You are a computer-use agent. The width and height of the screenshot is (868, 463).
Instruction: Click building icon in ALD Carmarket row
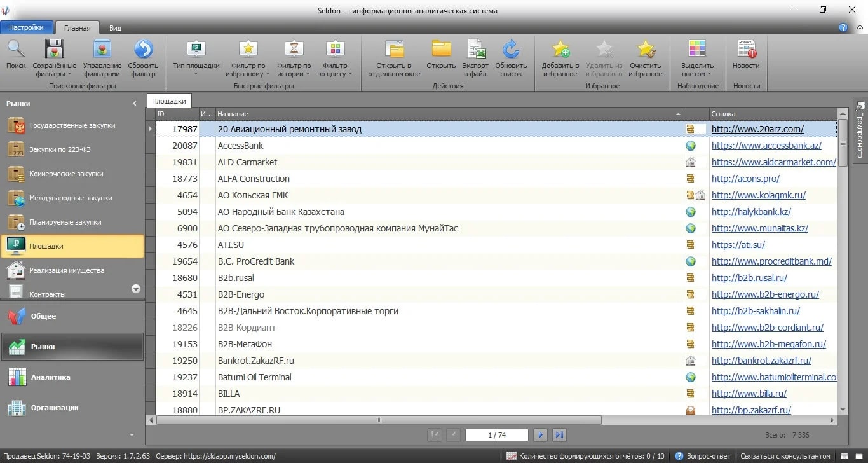(690, 162)
